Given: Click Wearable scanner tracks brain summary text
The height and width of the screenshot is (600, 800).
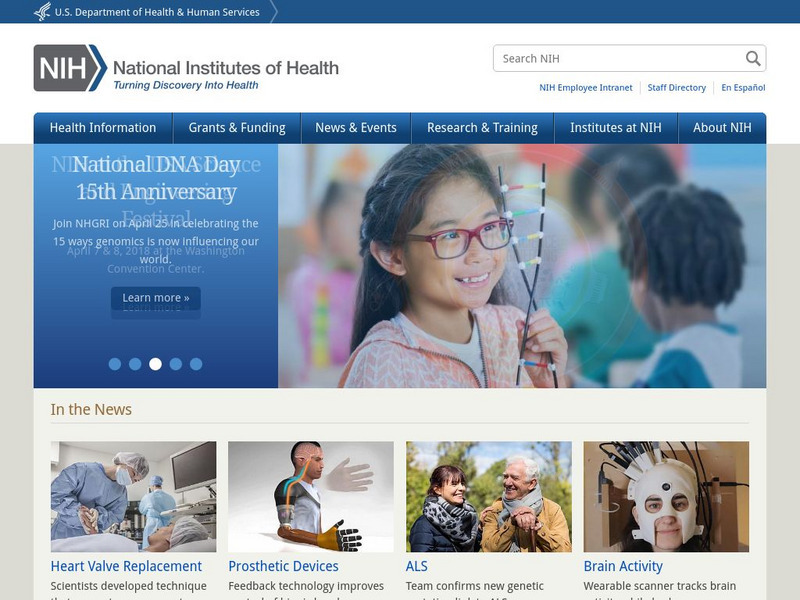Looking at the screenshot, I should (x=660, y=586).
